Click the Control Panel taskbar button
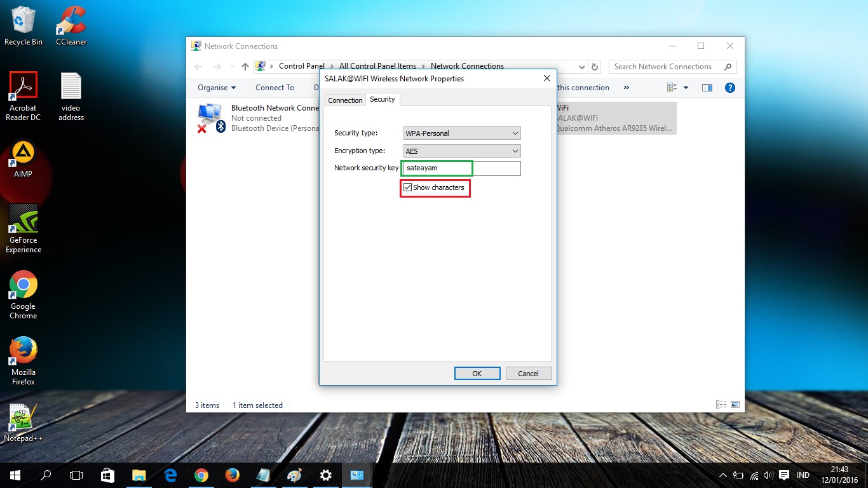Viewport: 868px width, 488px height. tap(357, 475)
